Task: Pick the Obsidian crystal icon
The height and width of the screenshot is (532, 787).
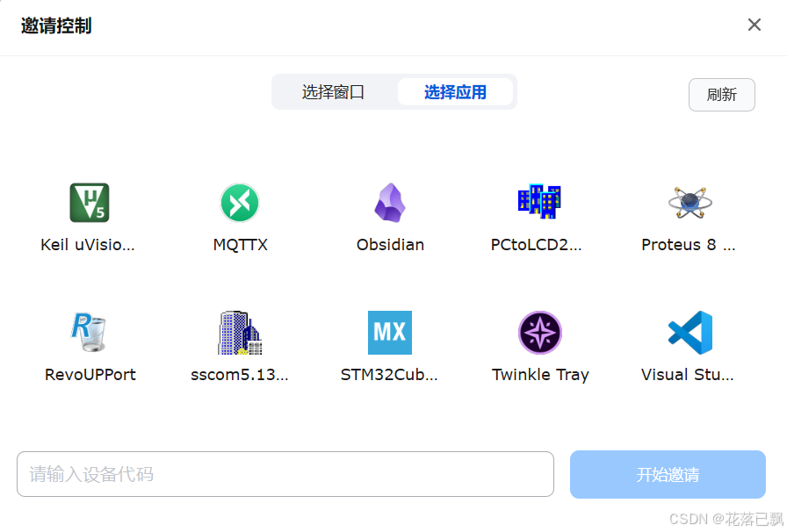Action: pyautogui.click(x=390, y=203)
